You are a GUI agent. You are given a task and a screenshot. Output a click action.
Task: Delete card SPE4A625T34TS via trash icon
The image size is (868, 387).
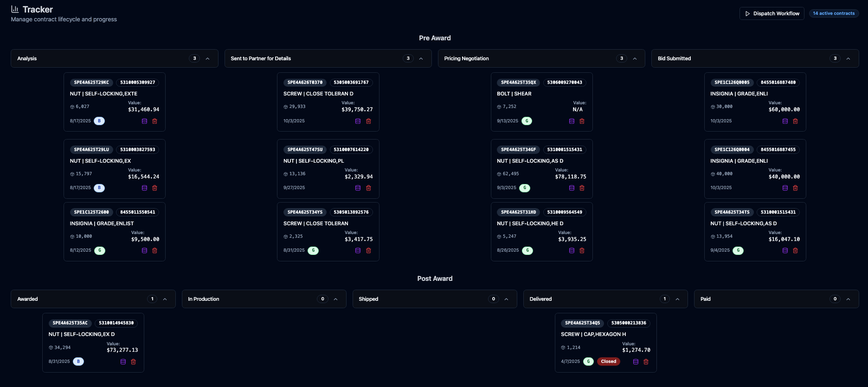tap(795, 250)
